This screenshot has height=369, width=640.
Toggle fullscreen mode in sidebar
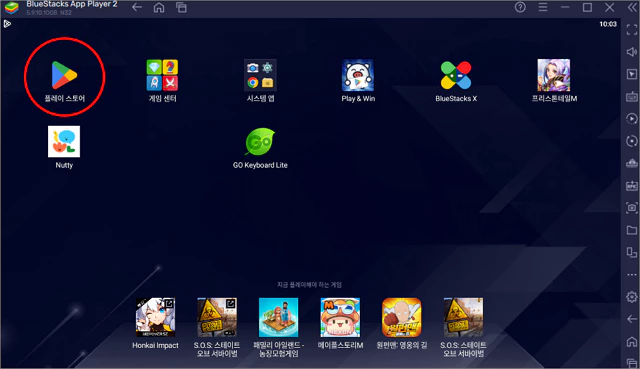pyautogui.click(x=631, y=29)
